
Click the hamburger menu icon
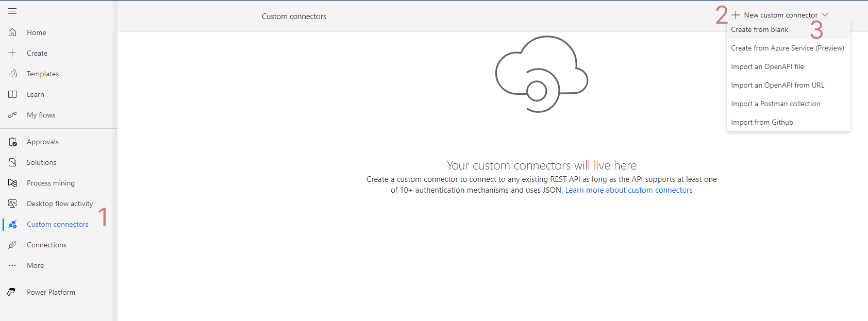[x=12, y=11]
